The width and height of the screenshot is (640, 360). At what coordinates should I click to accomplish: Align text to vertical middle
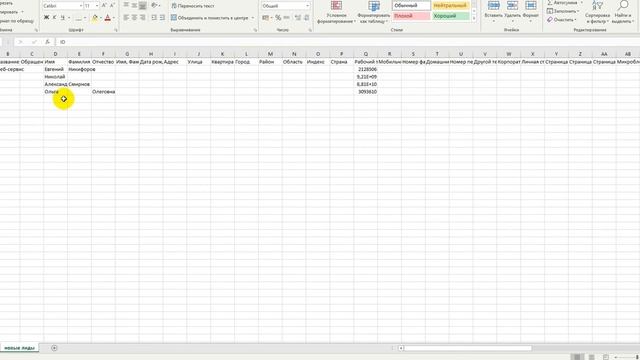click(x=134, y=5)
